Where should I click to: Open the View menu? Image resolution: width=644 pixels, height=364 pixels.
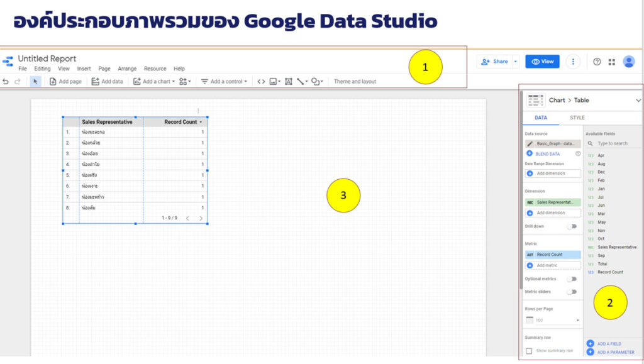(64, 69)
